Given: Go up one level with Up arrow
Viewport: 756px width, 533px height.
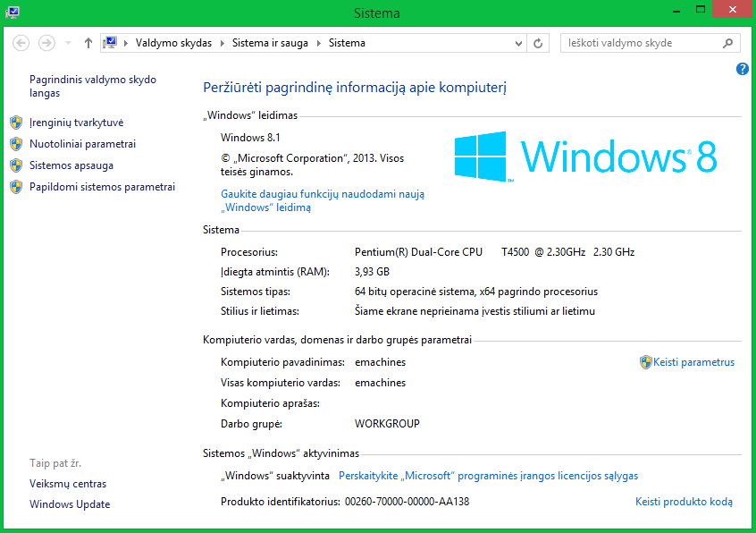Looking at the screenshot, I should tap(88, 43).
